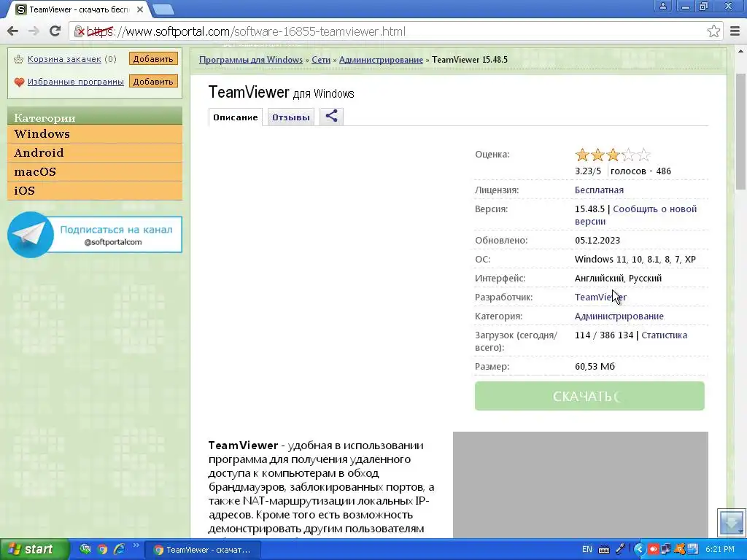This screenshot has width=747, height=560.
Task: Open a new browser tab
Action: point(163,9)
